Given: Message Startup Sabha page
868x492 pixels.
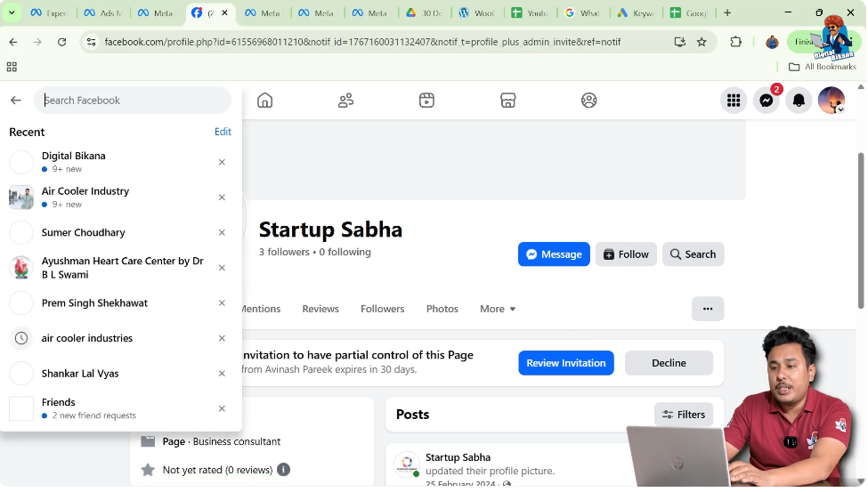Looking at the screenshot, I should (x=554, y=254).
